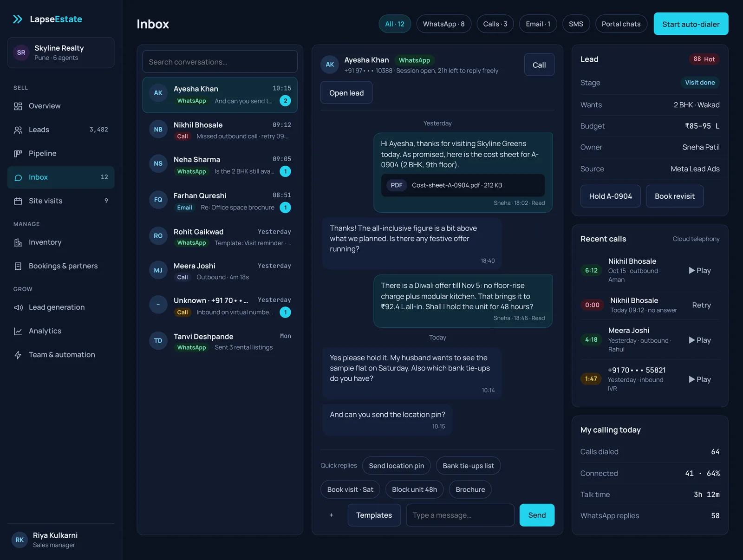Click the LapseEstate logo icon

coord(18,19)
